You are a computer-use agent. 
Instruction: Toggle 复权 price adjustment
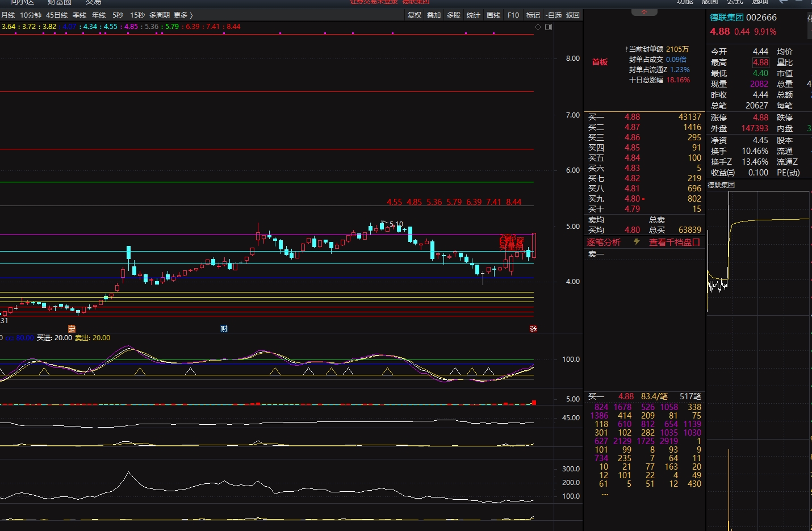415,15
